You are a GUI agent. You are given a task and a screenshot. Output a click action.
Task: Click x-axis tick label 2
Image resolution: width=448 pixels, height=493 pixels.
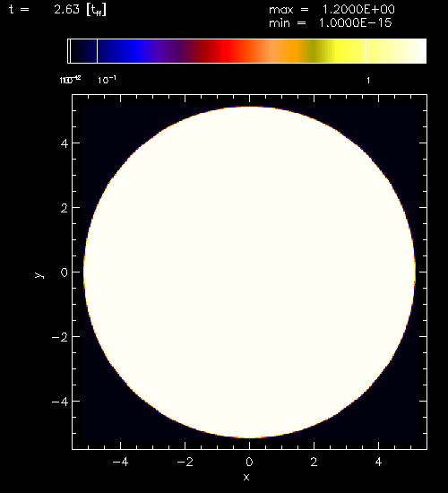314,462
